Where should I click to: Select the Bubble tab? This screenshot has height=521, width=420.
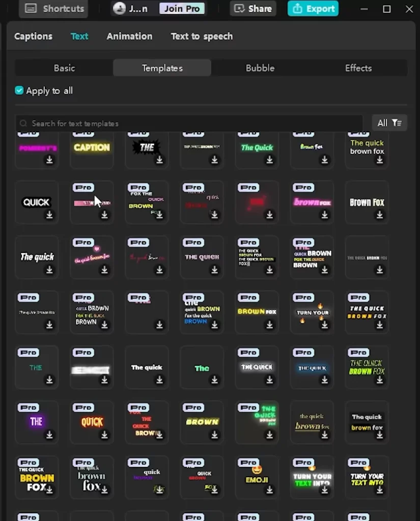(260, 68)
